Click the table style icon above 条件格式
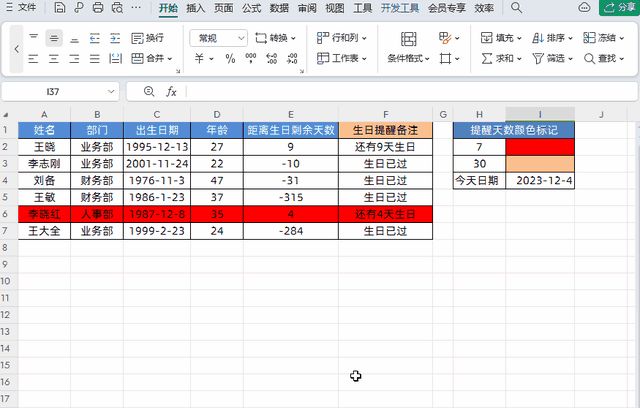This screenshot has height=408, width=640. click(x=409, y=39)
